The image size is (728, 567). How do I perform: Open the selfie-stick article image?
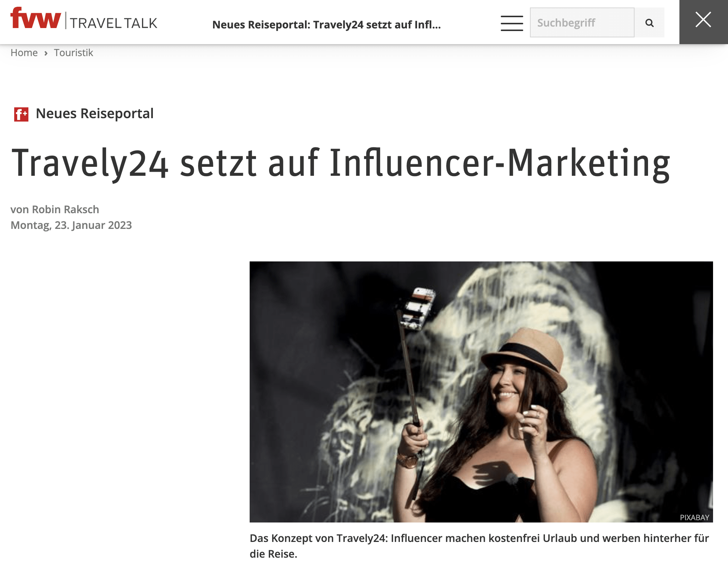tap(481, 392)
